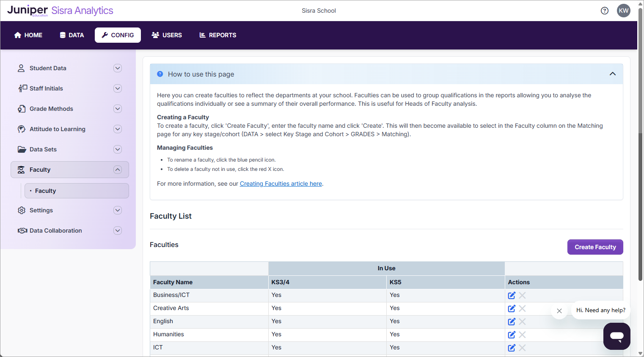
Task: Expand the Data Collaboration sidebar section
Action: pos(118,231)
